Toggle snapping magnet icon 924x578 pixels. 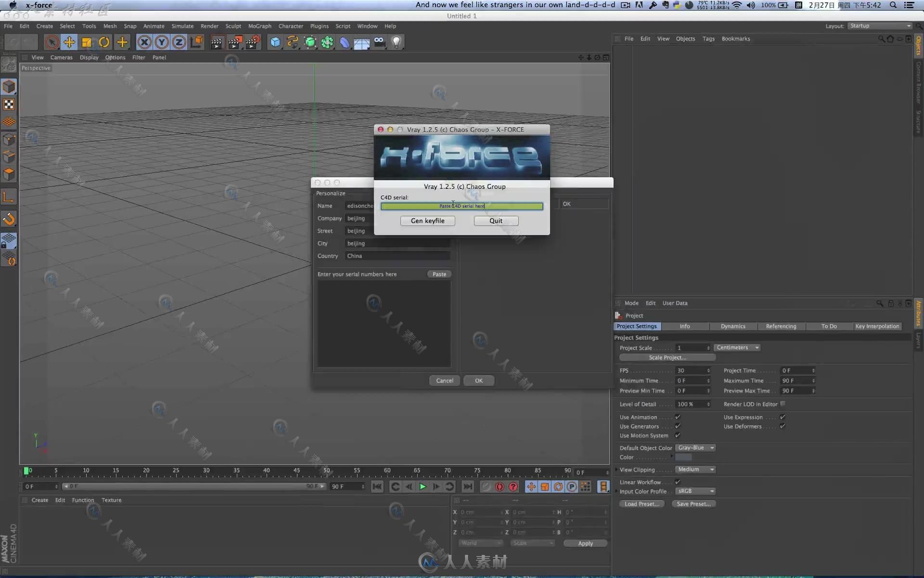[x=9, y=219]
